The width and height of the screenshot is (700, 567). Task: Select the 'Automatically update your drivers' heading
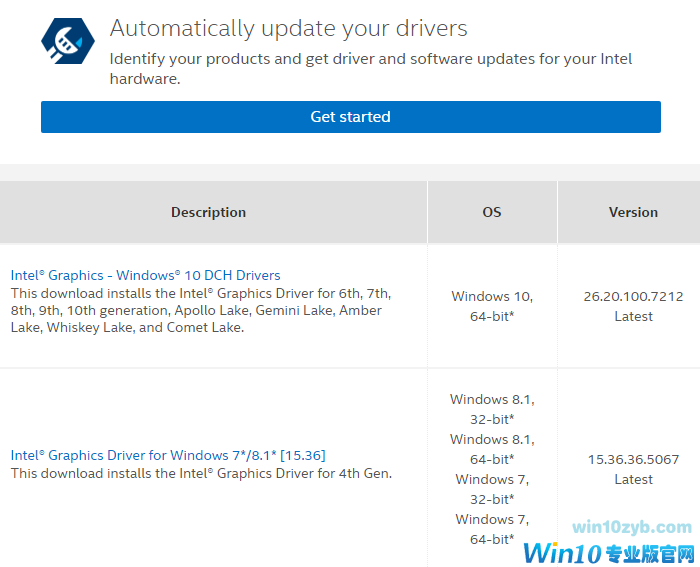[288, 28]
